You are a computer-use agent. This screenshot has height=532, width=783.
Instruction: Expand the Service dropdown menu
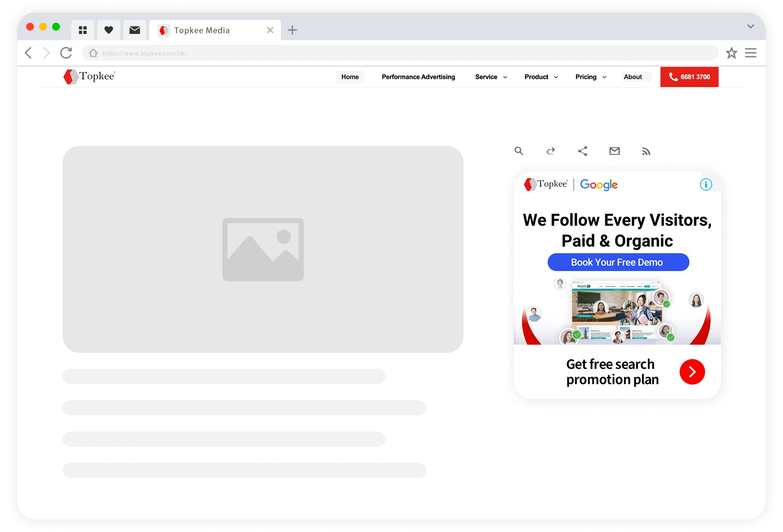click(x=491, y=77)
